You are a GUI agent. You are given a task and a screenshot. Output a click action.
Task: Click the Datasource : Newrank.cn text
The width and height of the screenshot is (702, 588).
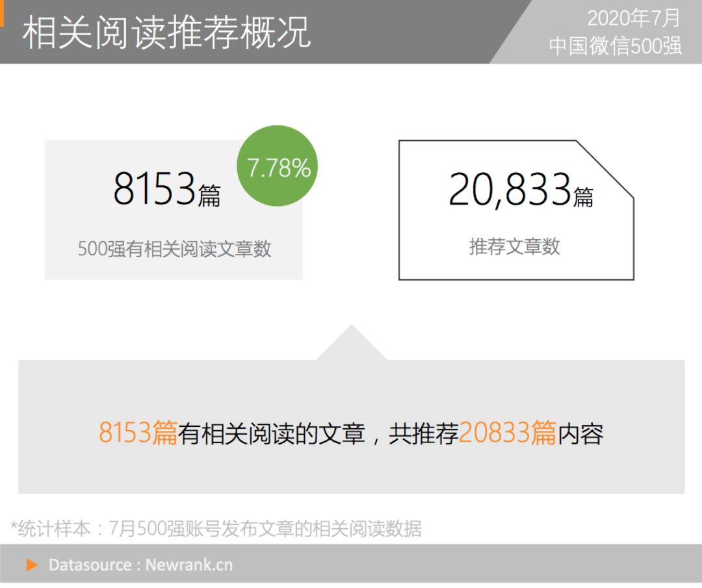[140, 565]
